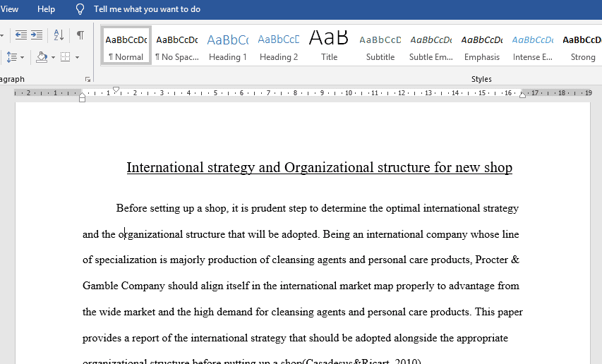602x364 pixels.
Task: Open the View ribbon tab
Action: [x=9, y=9]
